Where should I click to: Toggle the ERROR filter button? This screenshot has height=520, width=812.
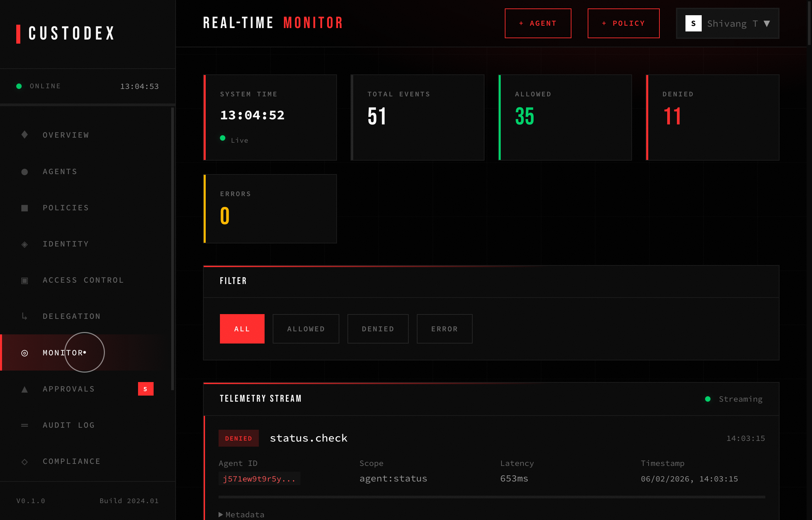pos(444,328)
